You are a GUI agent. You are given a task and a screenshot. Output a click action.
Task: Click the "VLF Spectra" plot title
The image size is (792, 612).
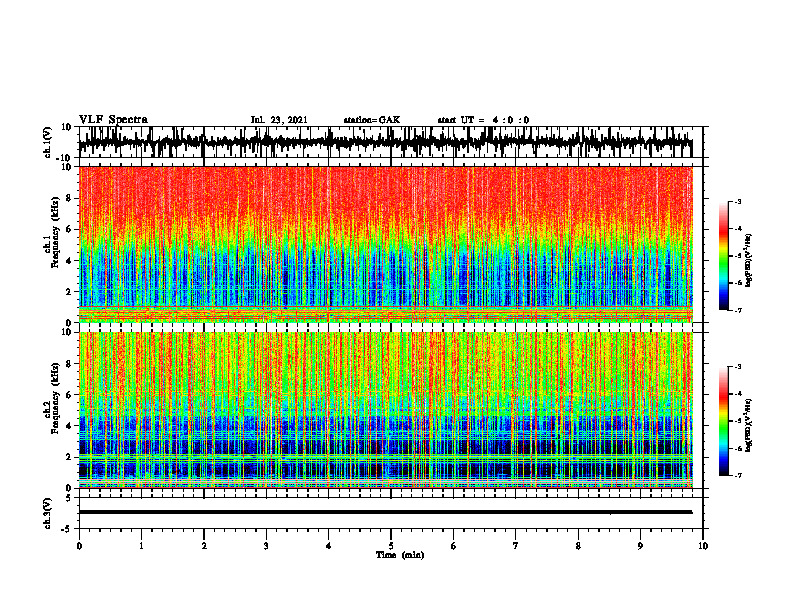[x=113, y=120]
